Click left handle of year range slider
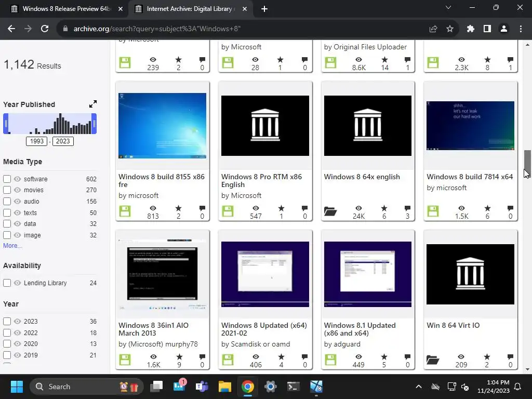532x399 pixels. point(5,124)
